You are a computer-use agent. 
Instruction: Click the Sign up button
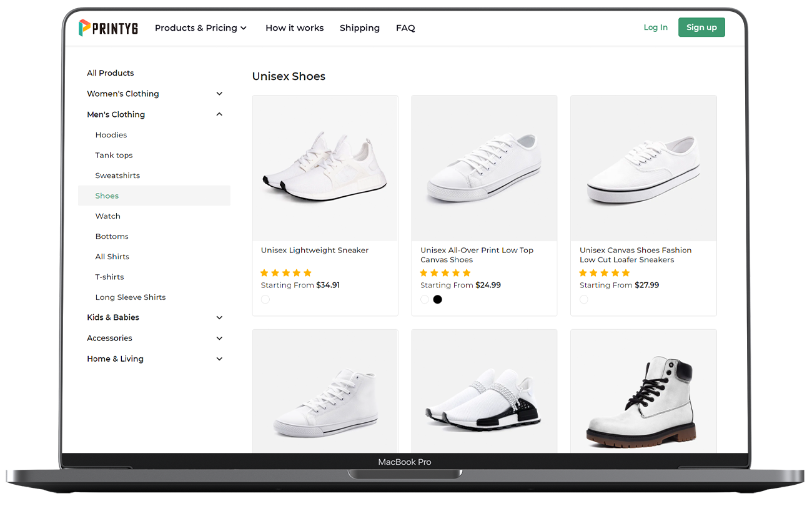(701, 27)
